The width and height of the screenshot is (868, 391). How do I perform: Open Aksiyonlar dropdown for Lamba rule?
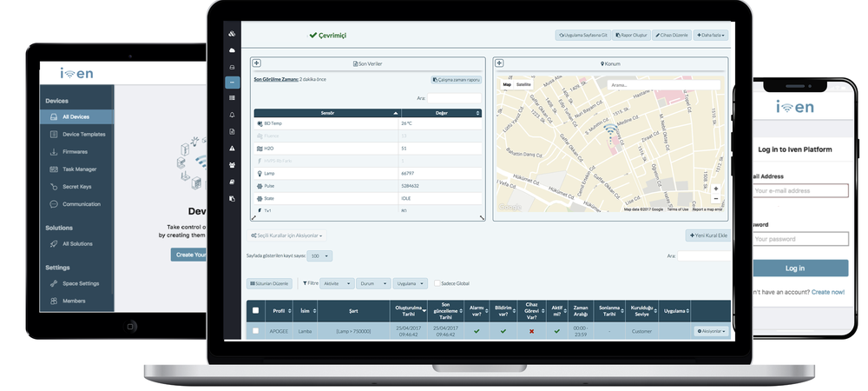point(712,331)
